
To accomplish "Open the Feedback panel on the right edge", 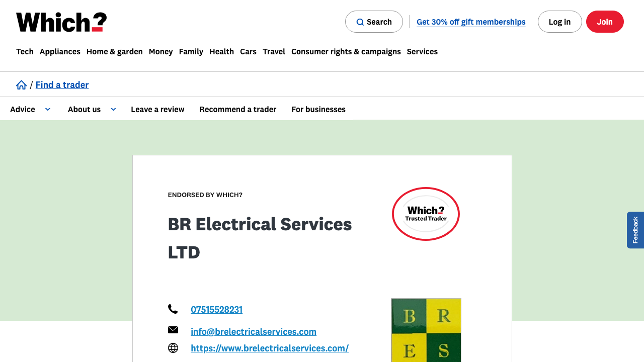I will coord(635,230).
